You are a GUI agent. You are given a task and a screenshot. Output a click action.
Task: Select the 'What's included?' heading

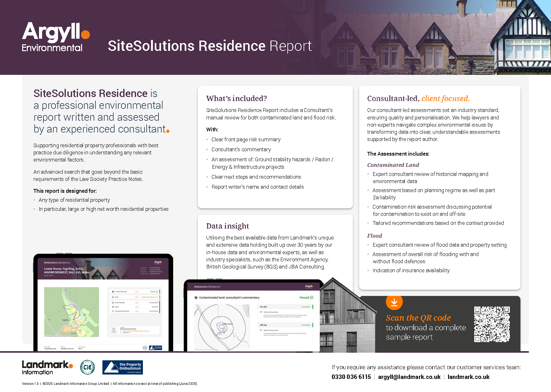(236, 99)
